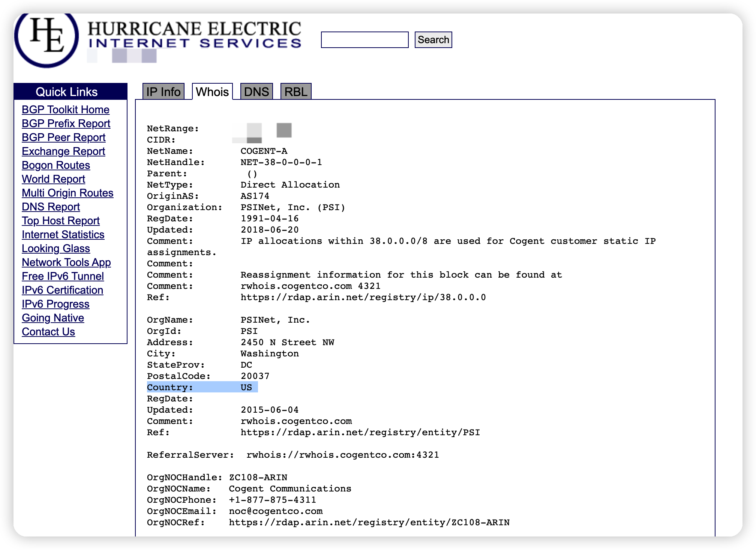Open BGP Toolkit Home link
The width and height of the screenshot is (756, 550).
[x=66, y=110]
